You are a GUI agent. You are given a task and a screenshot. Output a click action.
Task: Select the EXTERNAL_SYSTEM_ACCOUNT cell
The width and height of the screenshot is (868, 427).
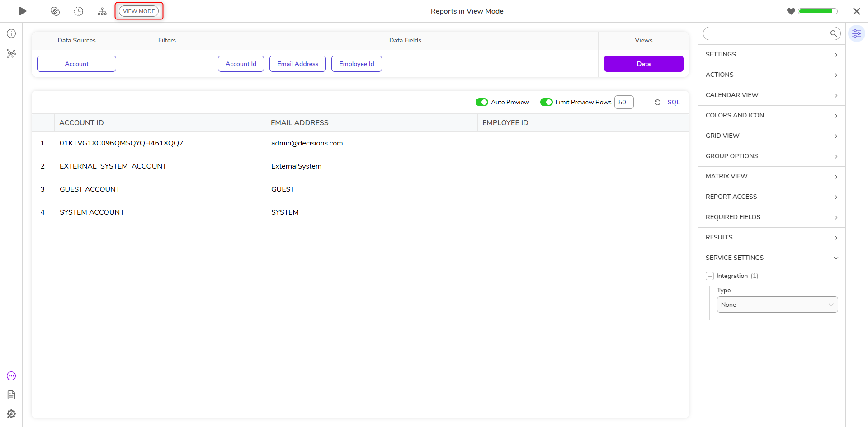coord(160,166)
